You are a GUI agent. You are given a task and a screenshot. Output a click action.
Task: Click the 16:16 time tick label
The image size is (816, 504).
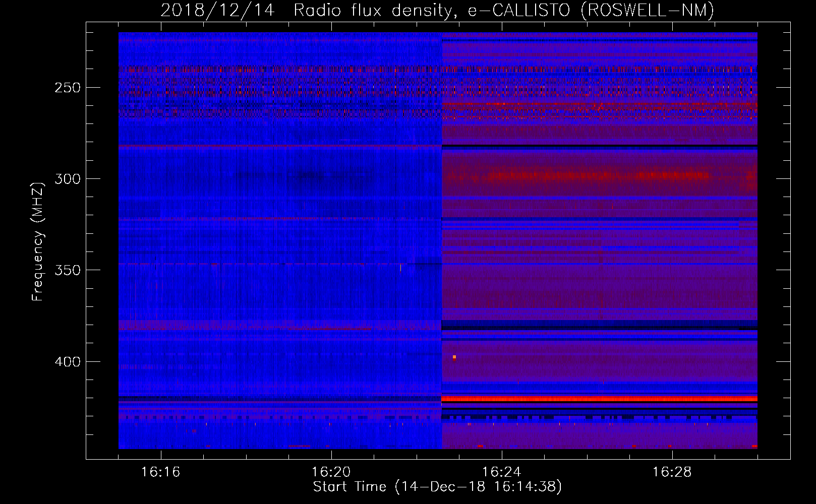click(161, 472)
